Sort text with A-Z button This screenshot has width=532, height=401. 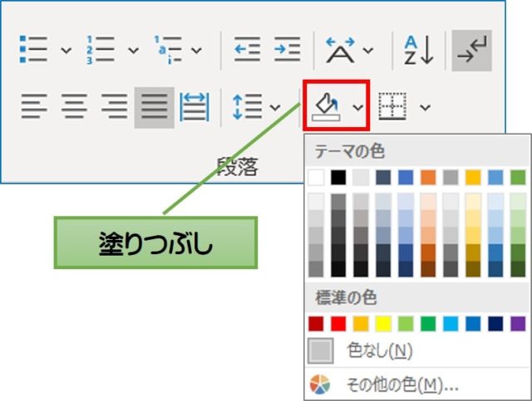click(x=419, y=50)
